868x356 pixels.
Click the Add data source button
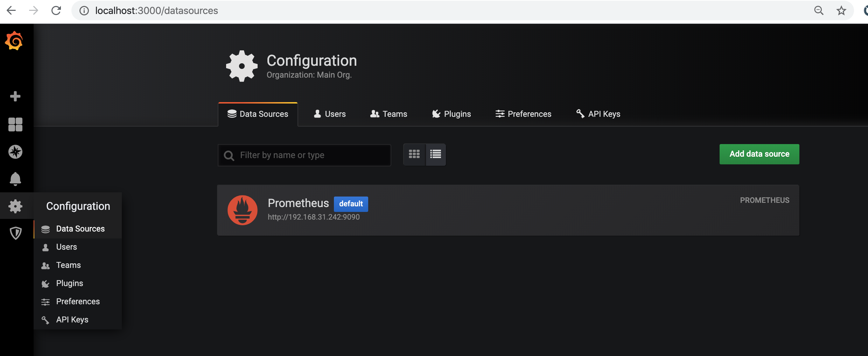coord(759,154)
